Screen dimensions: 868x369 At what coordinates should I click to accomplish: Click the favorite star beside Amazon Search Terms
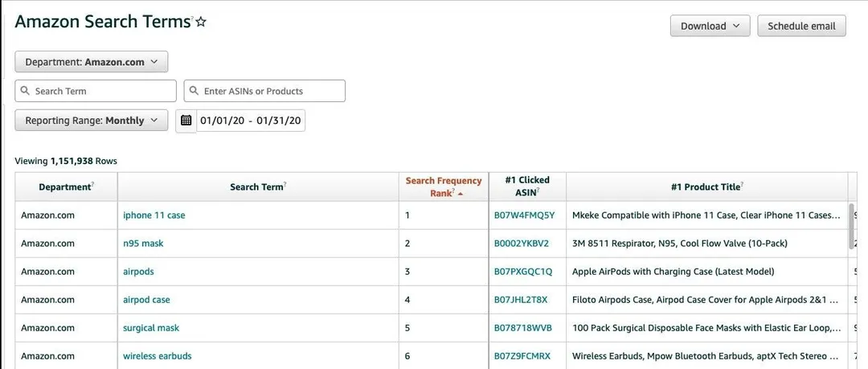click(x=201, y=23)
